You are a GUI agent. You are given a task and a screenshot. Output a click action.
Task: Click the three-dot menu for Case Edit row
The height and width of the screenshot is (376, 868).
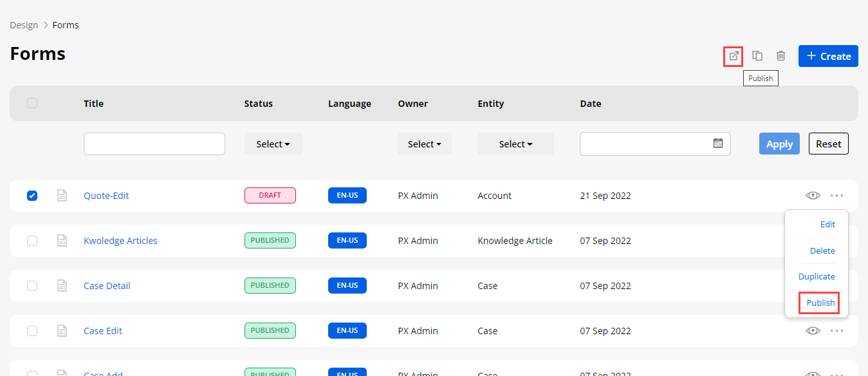[836, 331]
